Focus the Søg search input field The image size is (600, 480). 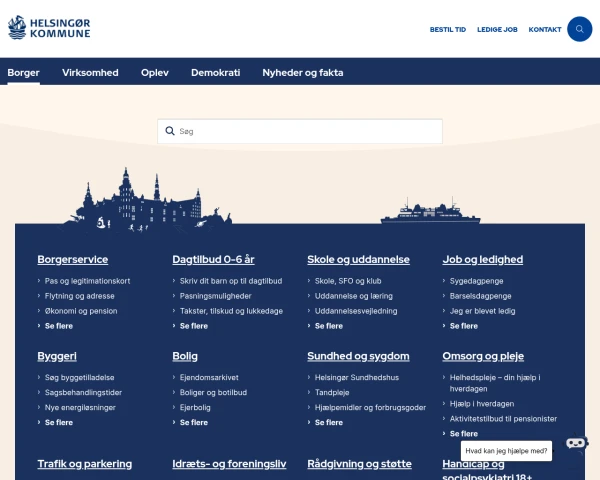point(300,131)
